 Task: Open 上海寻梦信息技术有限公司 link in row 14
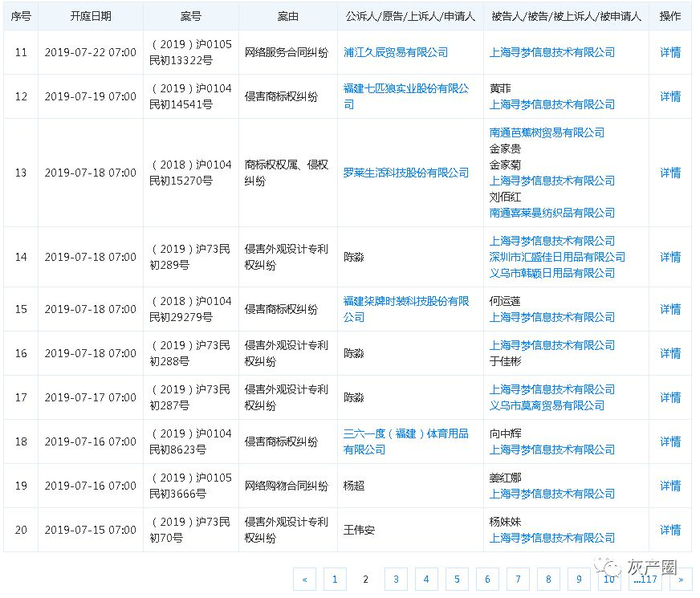point(552,241)
